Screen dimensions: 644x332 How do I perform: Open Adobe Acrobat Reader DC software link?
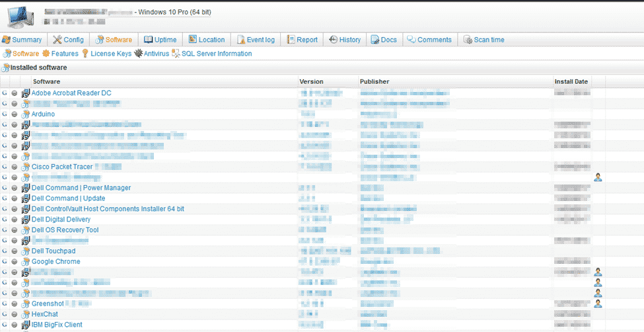tap(71, 93)
